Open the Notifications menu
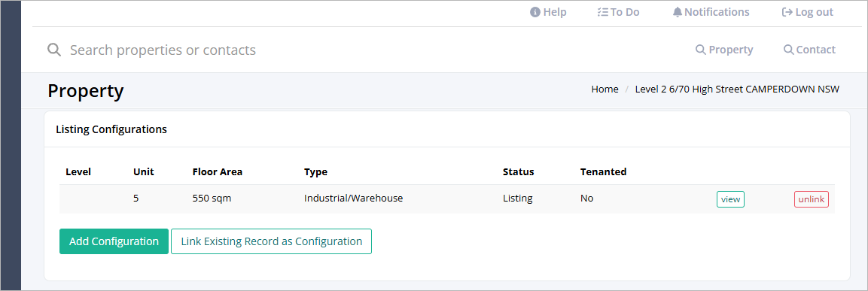The image size is (868, 291). pyautogui.click(x=711, y=12)
